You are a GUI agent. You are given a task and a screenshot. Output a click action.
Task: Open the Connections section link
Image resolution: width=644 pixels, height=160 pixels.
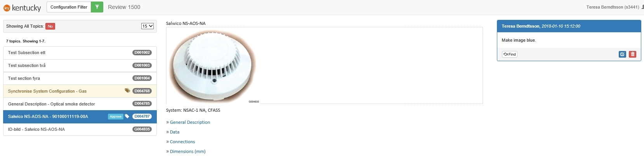(182, 142)
